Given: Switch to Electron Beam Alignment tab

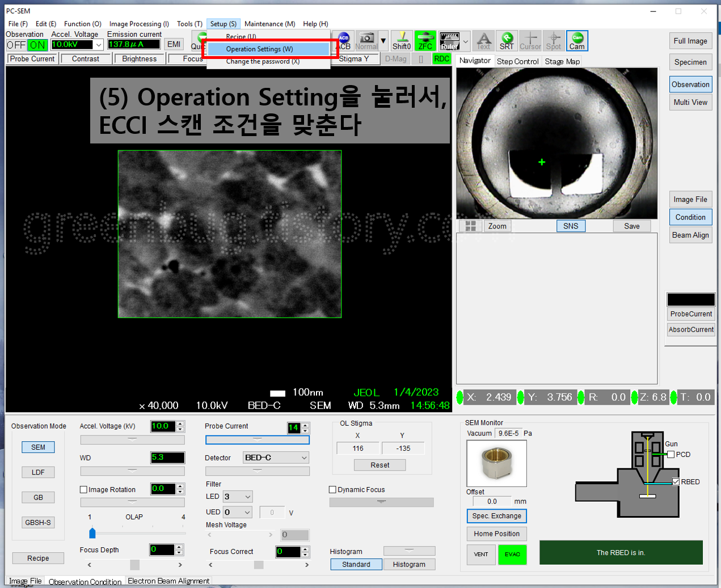Looking at the screenshot, I should pyautogui.click(x=168, y=581).
